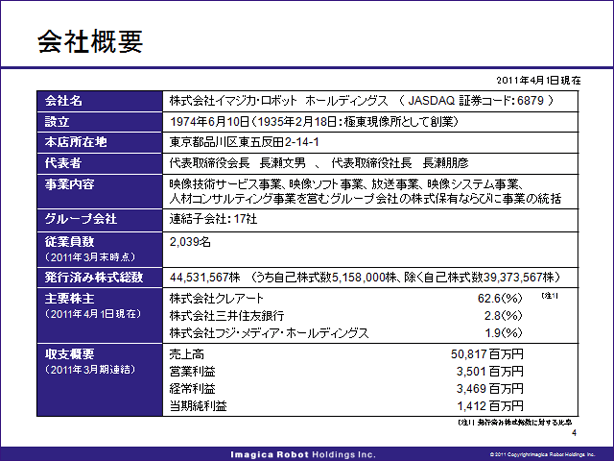The image size is (614, 461).
Task: Select shareholder 株式会社三井住友銀行
Action: tap(227, 316)
